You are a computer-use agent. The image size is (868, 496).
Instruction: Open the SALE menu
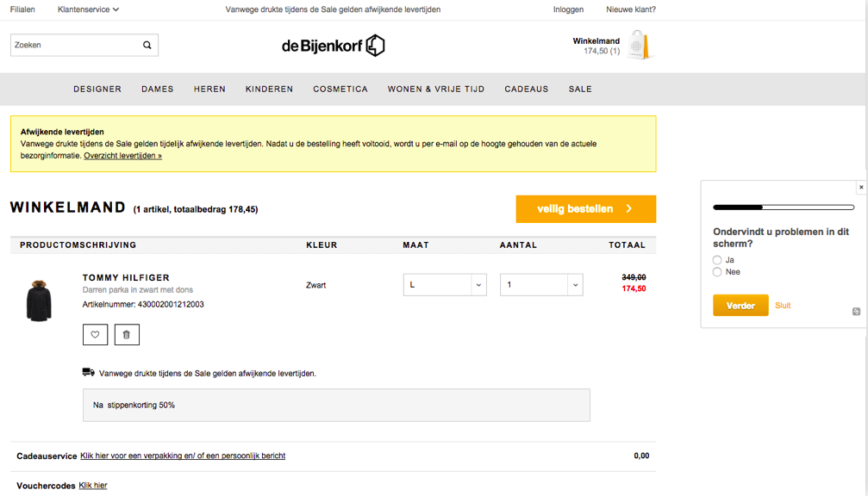[580, 89]
